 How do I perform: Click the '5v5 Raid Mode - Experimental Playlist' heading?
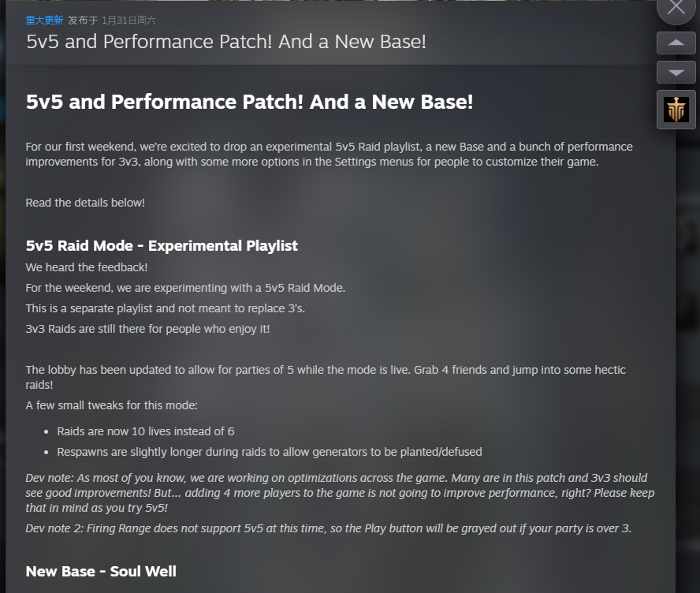coord(162,245)
